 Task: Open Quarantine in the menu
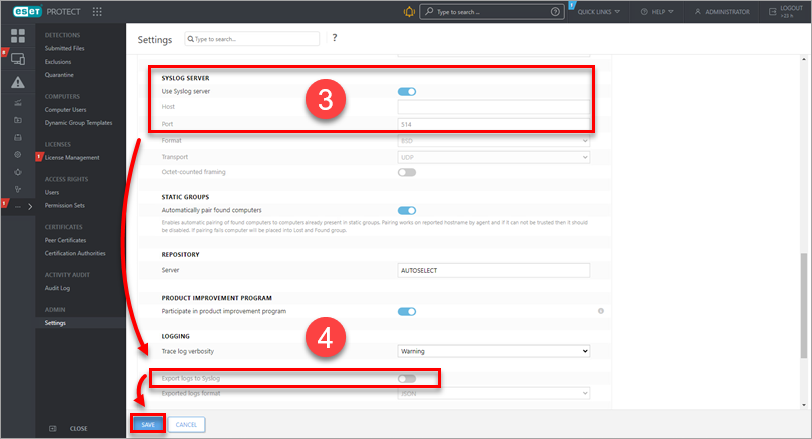tap(59, 75)
